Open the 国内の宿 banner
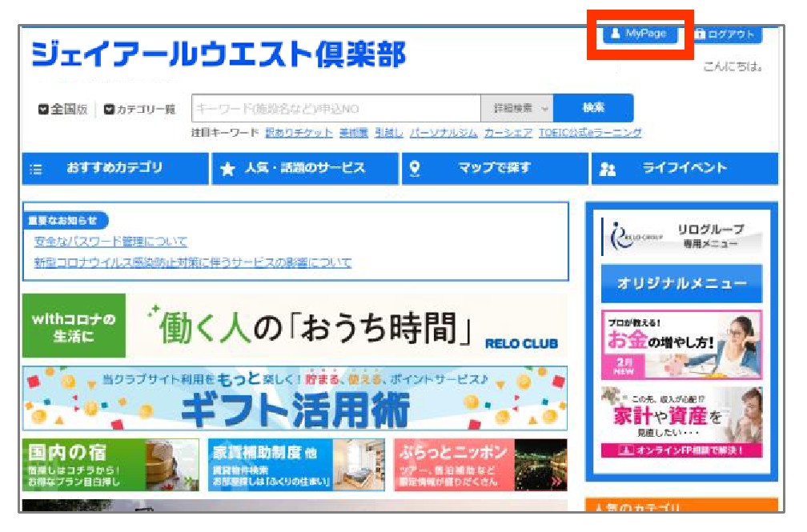This screenshot has height=532, width=807. click(x=110, y=465)
